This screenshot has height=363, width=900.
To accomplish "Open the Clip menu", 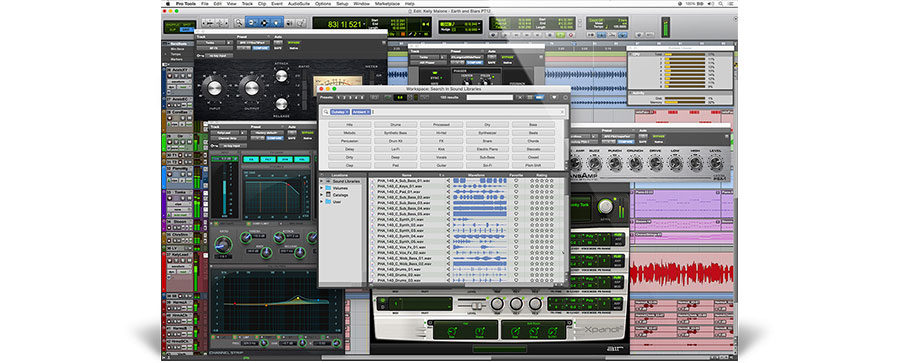I will point(262,3).
